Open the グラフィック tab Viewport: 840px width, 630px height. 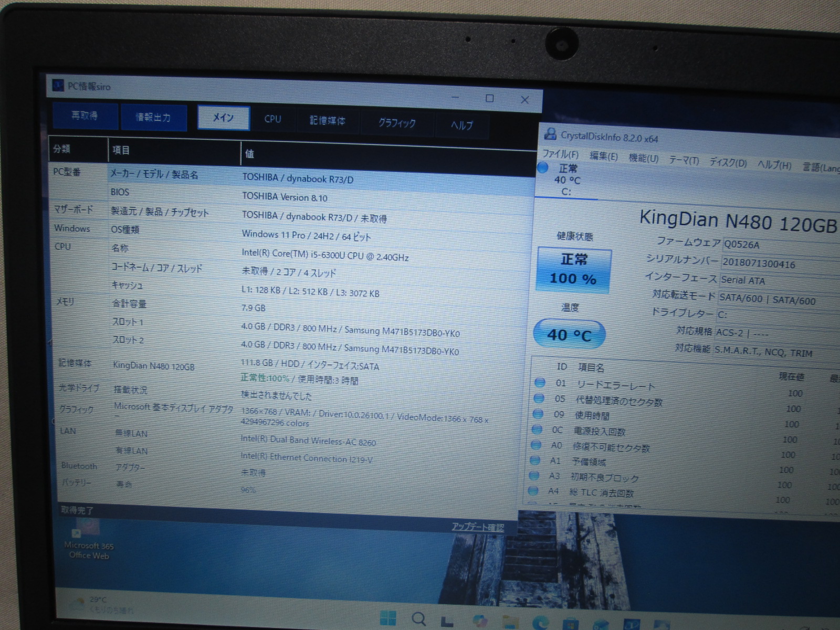point(397,123)
